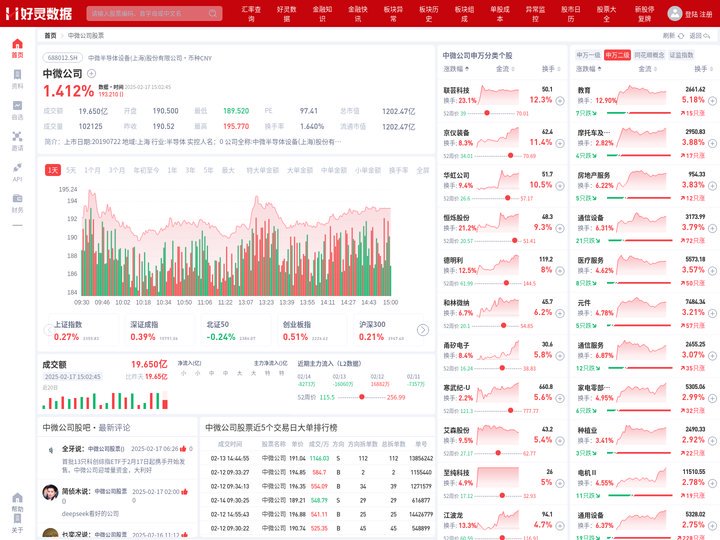Open the API sidebar icon
Screen dimensions: 720x540
[x=17, y=172]
